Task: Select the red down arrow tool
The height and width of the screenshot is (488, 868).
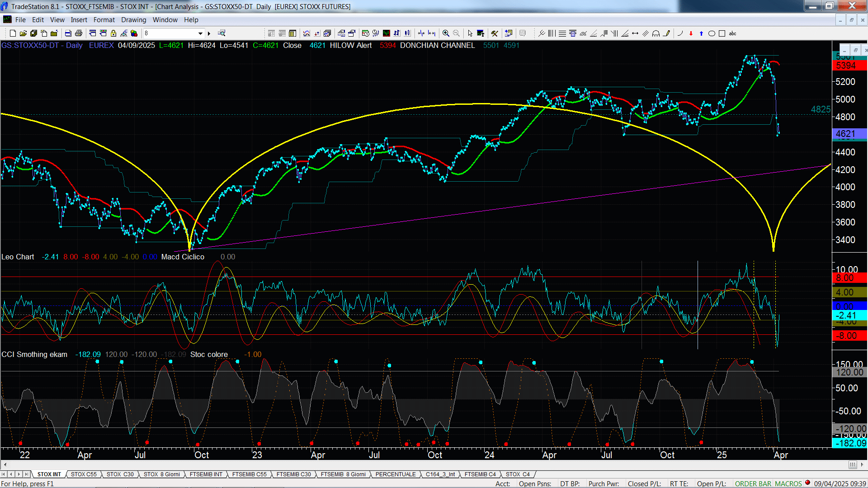Action: (691, 33)
